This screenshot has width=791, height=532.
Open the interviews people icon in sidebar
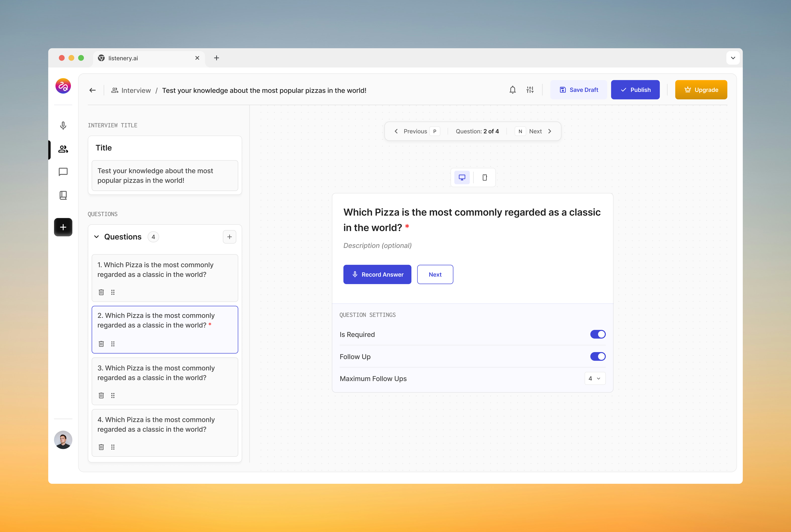click(x=63, y=149)
